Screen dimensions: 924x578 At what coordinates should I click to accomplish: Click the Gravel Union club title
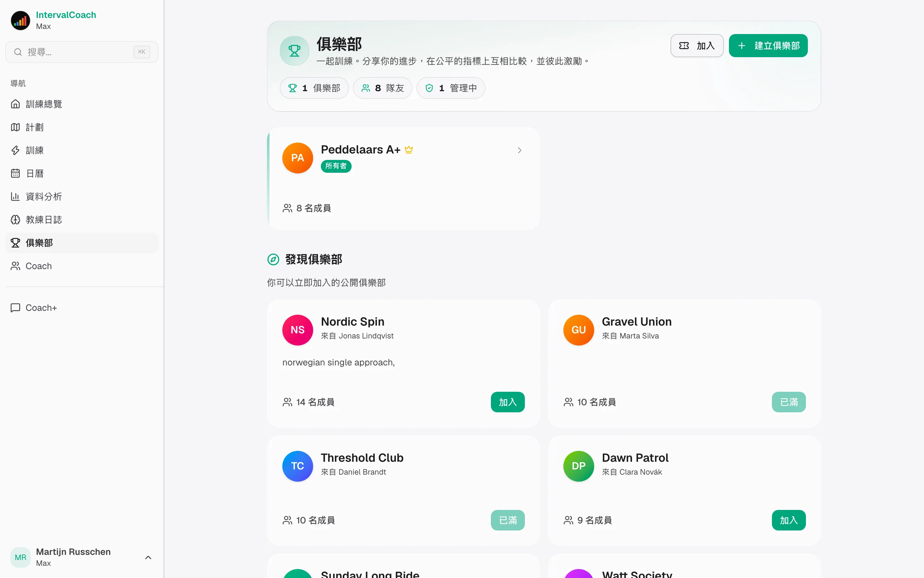click(637, 321)
